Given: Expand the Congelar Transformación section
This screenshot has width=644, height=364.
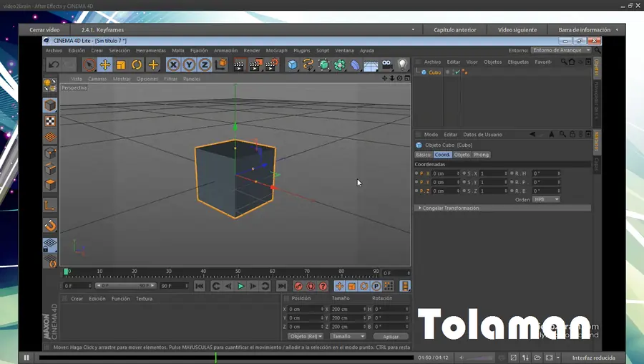Looking at the screenshot, I should point(451,208).
